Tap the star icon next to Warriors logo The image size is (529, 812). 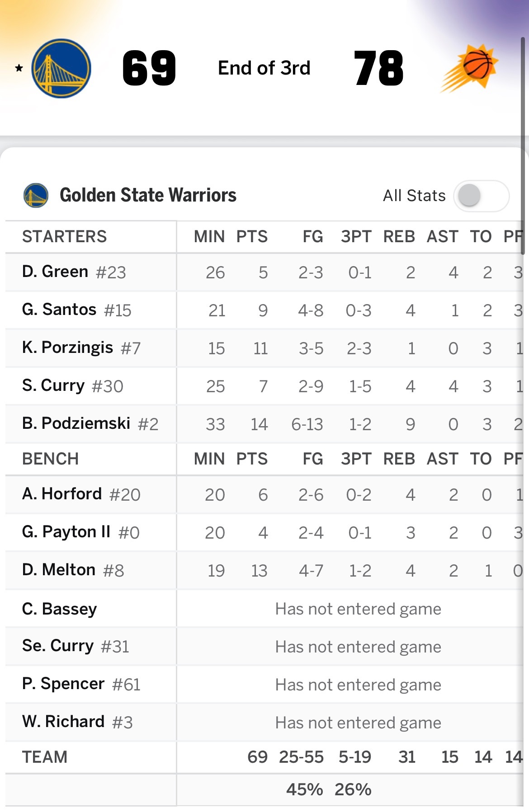[19, 68]
